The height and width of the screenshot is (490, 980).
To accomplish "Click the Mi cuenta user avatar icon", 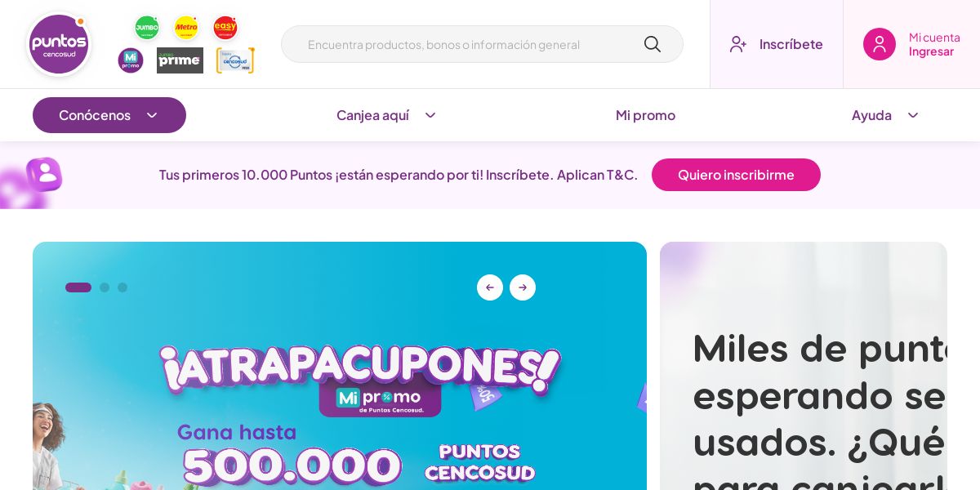I will pos(880,44).
